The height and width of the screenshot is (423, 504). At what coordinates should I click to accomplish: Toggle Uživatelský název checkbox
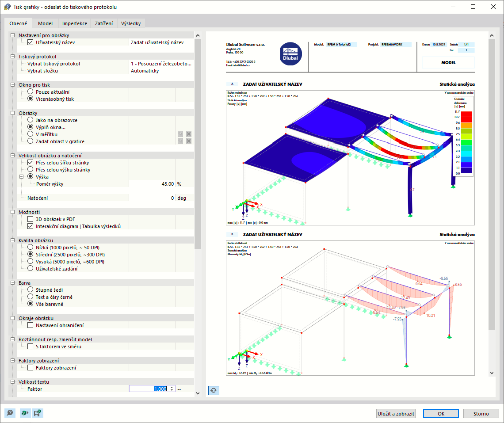pyautogui.click(x=30, y=42)
